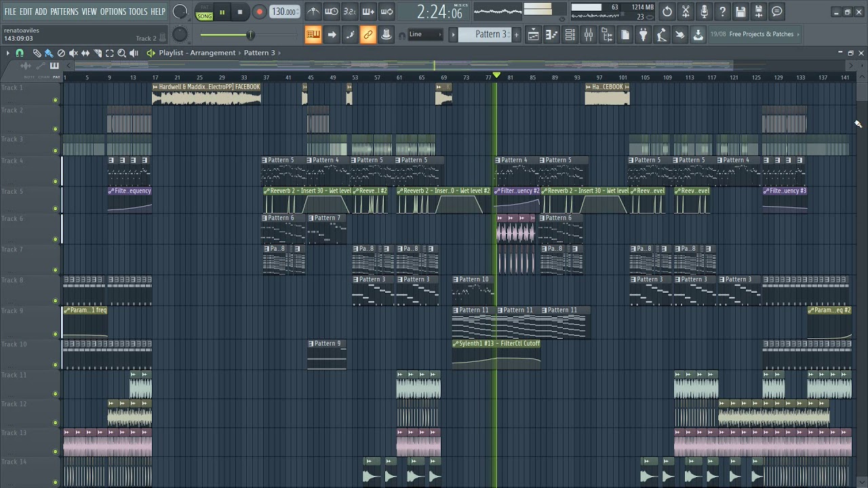Mute Track 4 using its green light
The image size is (868, 488).
[56, 181]
